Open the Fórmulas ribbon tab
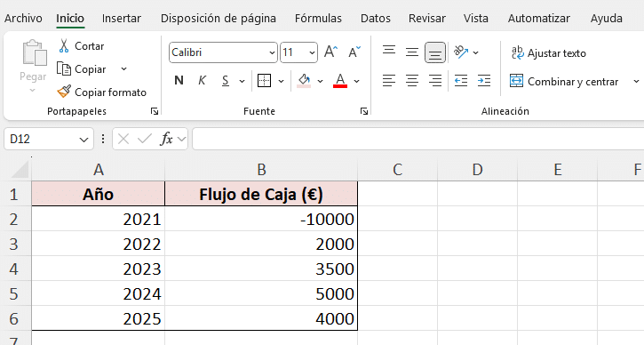This screenshot has width=644, height=345. 318,19
